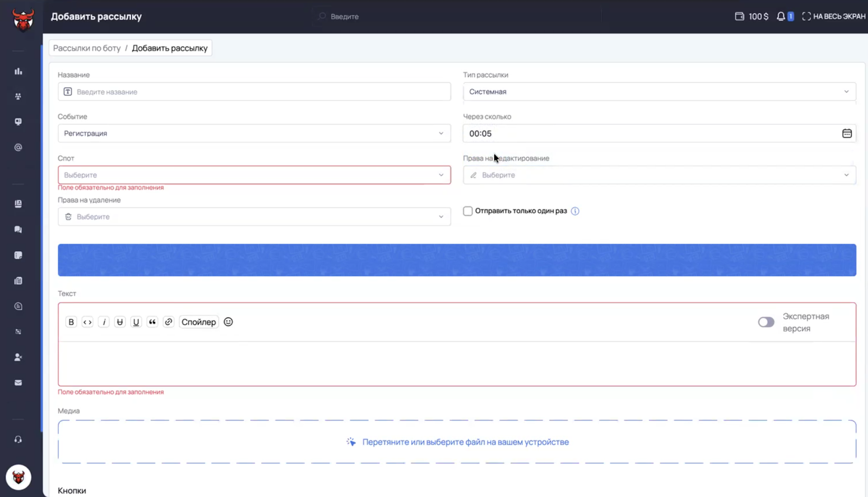Image resolution: width=868 pixels, height=497 pixels.
Task: Enable Экспертная версия toggle
Action: (x=766, y=322)
